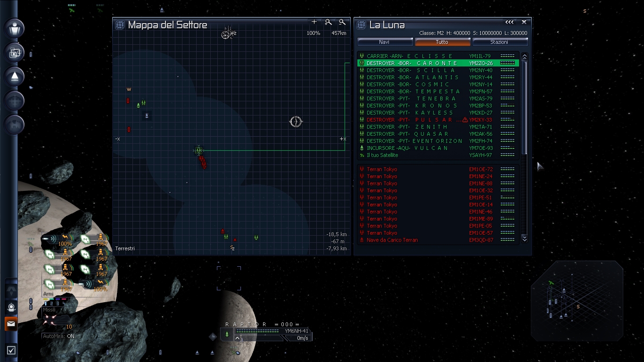Select Terran Tokyo EM1OE-57 row
This screenshot has width=644, height=362.
[x=438, y=233]
